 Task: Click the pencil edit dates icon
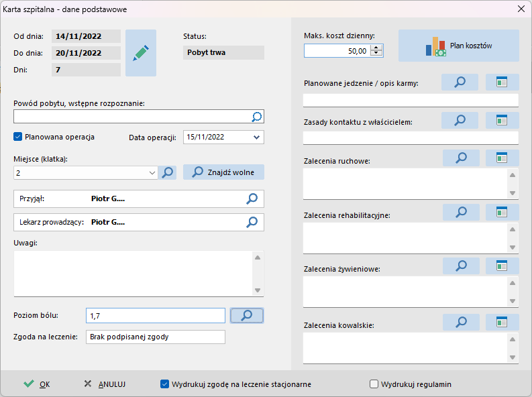pos(141,53)
